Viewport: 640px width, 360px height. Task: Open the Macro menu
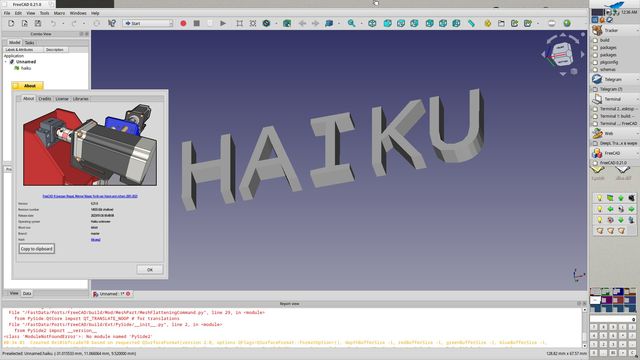(x=59, y=13)
